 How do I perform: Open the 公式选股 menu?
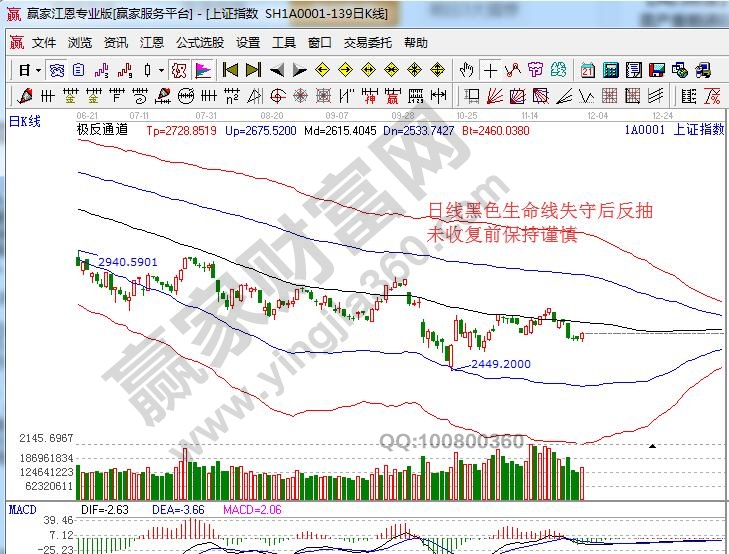point(200,43)
